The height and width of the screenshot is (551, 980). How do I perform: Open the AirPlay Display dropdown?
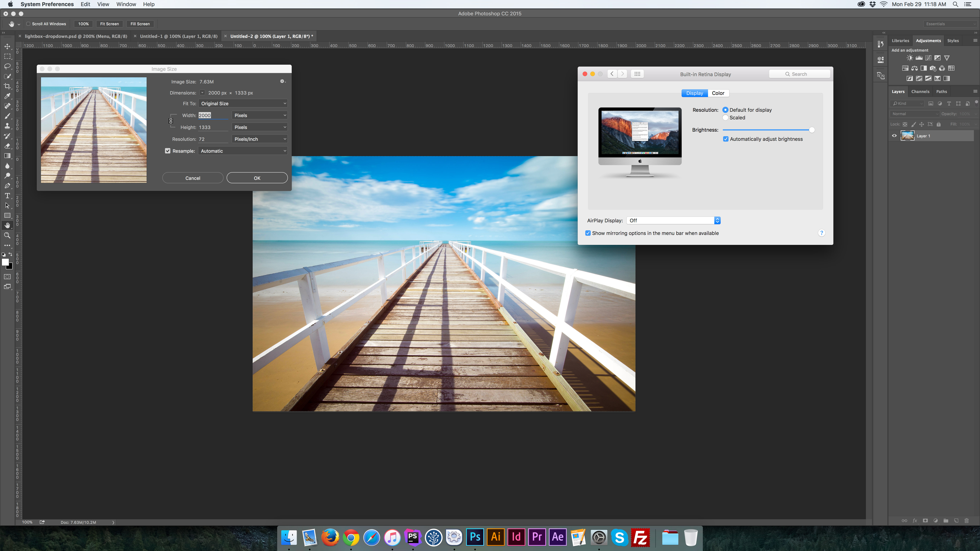pyautogui.click(x=673, y=221)
